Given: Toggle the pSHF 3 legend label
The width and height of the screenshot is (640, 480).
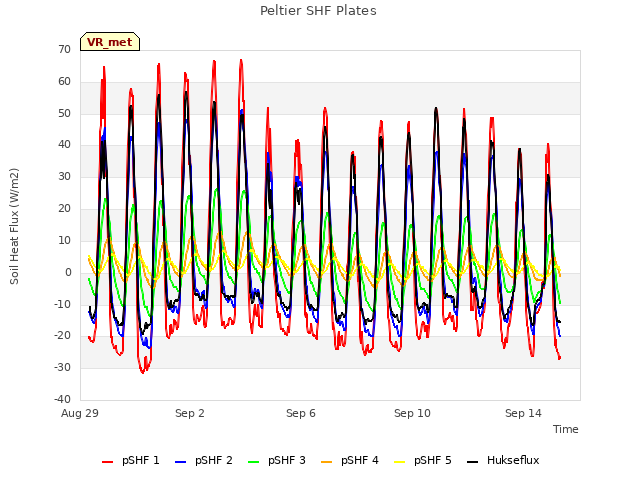Looking at the screenshot, I should pyautogui.click(x=287, y=460).
